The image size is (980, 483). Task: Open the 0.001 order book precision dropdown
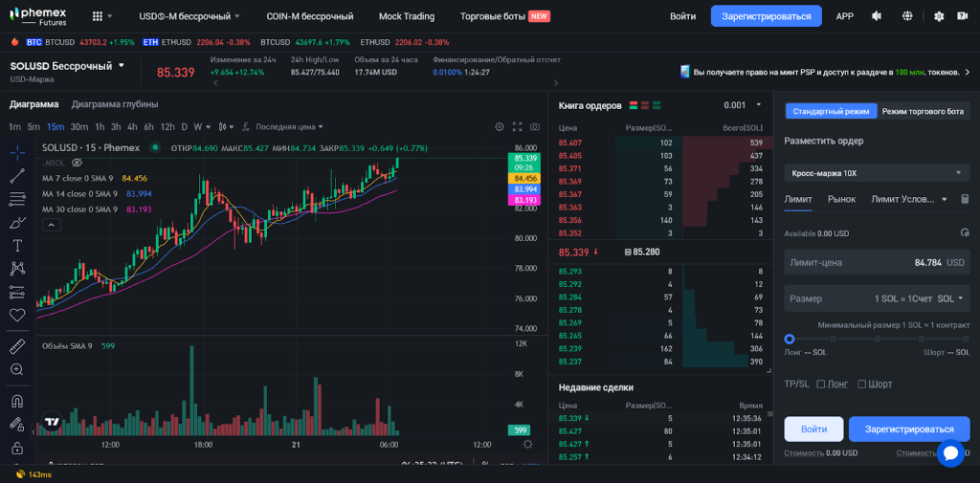[x=743, y=105]
